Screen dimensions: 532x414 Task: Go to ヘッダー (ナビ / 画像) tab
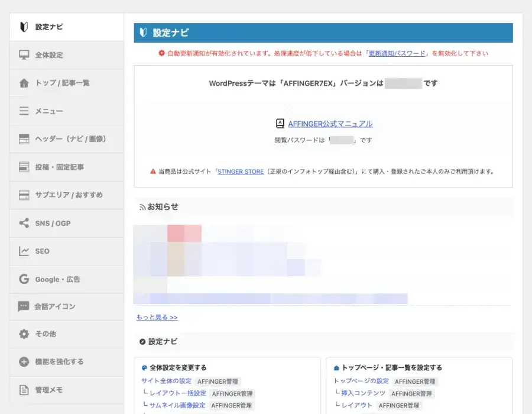coord(67,139)
